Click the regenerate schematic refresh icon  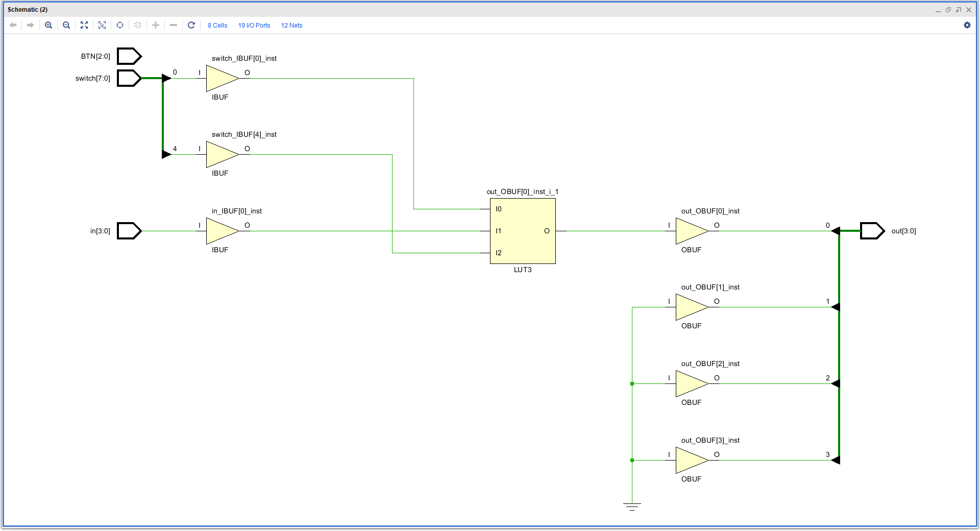click(x=191, y=25)
